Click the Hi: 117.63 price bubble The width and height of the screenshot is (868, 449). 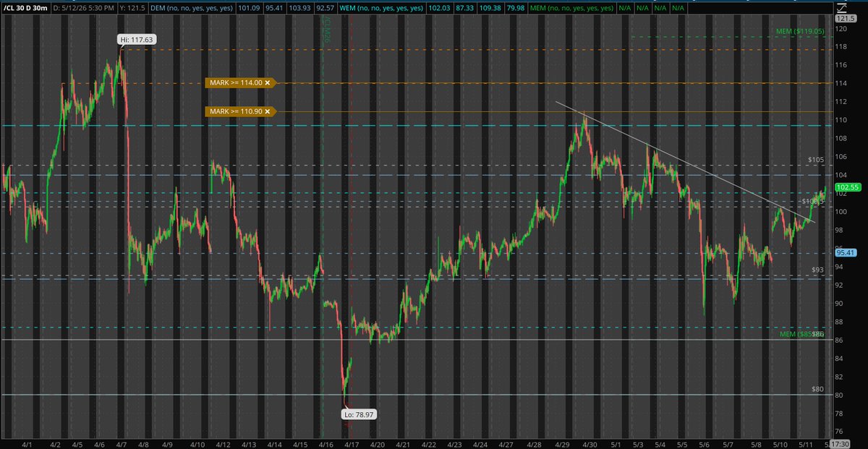point(136,40)
